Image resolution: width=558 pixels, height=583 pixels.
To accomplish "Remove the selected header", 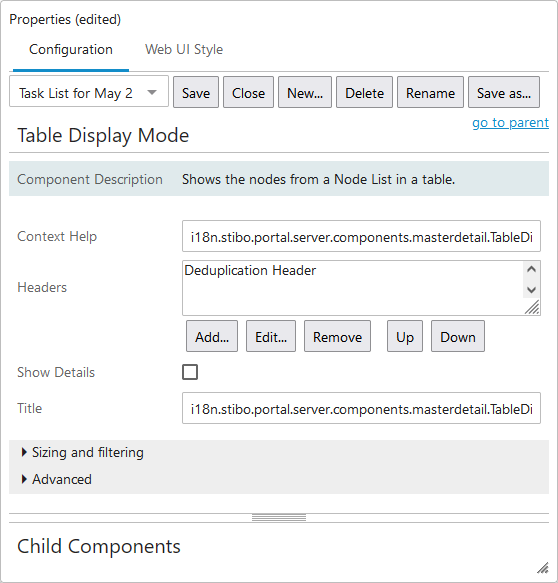I will click(x=337, y=336).
